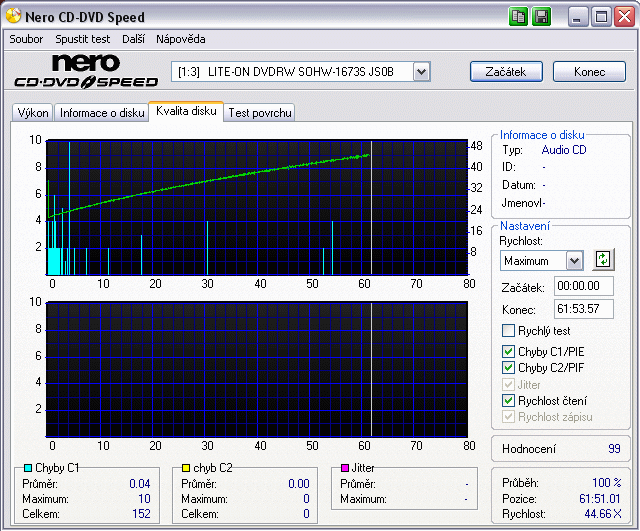Click the green floppy disk save icon
The height and width of the screenshot is (531, 640).
541,16
